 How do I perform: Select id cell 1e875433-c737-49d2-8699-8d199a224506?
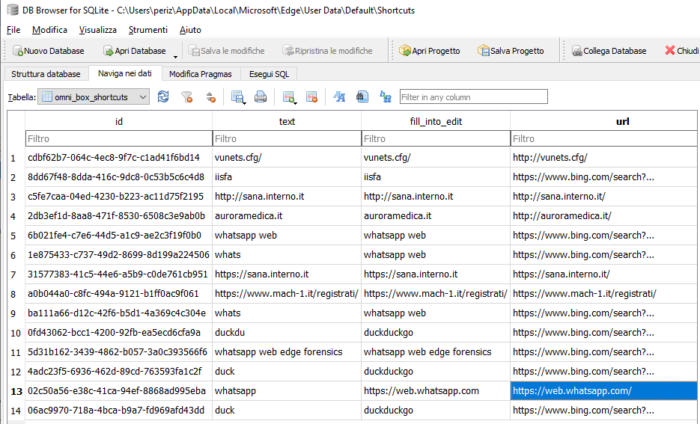click(119, 255)
